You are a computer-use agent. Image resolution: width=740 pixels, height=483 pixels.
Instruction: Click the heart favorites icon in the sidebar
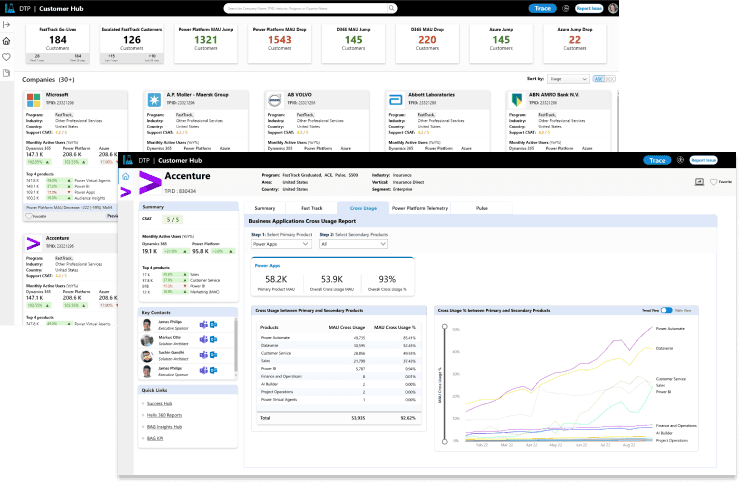point(8,57)
